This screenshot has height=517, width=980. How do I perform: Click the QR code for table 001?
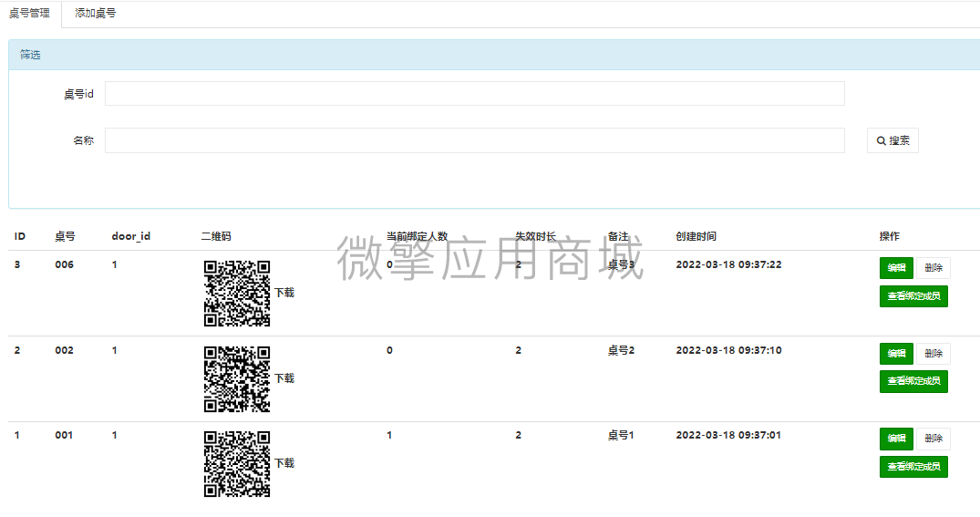pyautogui.click(x=237, y=464)
